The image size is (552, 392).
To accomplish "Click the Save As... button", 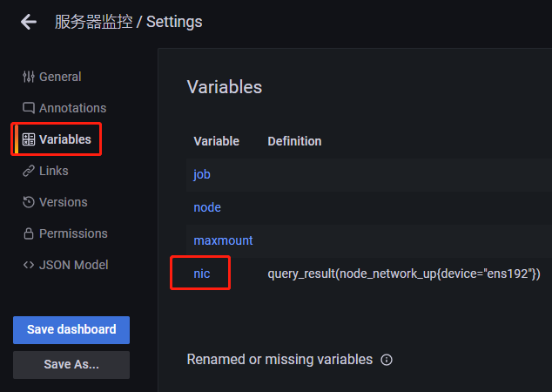I will pyautogui.click(x=71, y=364).
